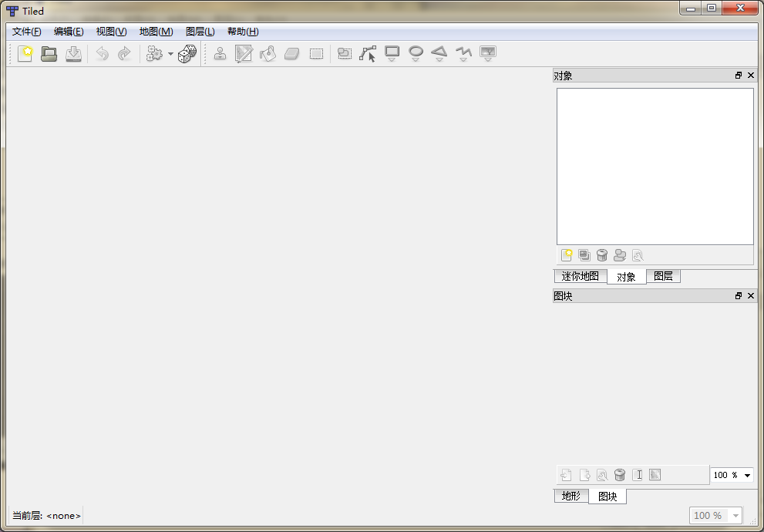
Task: Click duplicate objects icon in 对象 panel
Action: coord(584,254)
